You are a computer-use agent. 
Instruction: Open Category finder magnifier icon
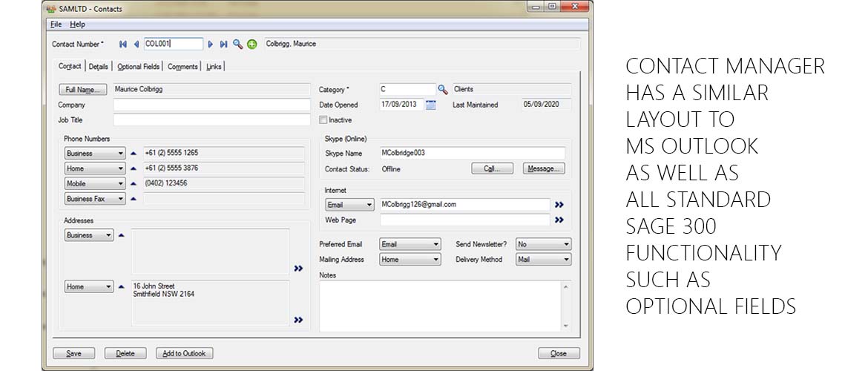[443, 89]
